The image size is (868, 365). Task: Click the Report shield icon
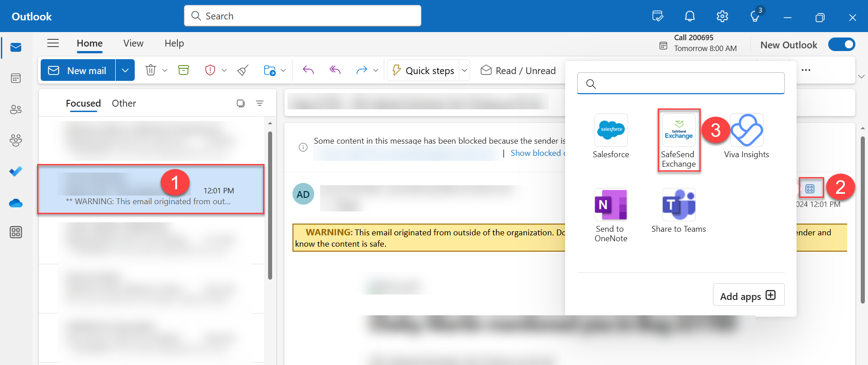(x=210, y=70)
